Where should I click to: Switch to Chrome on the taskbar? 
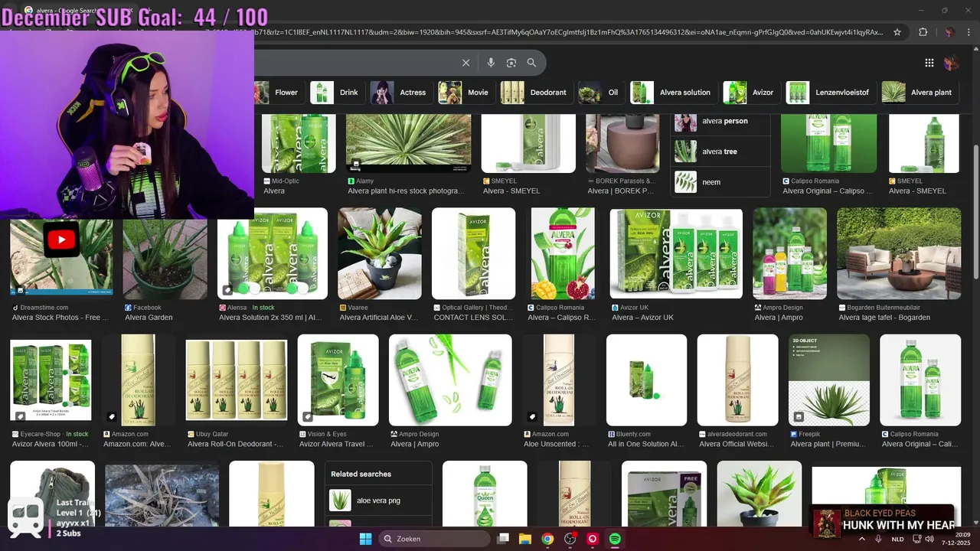547,539
